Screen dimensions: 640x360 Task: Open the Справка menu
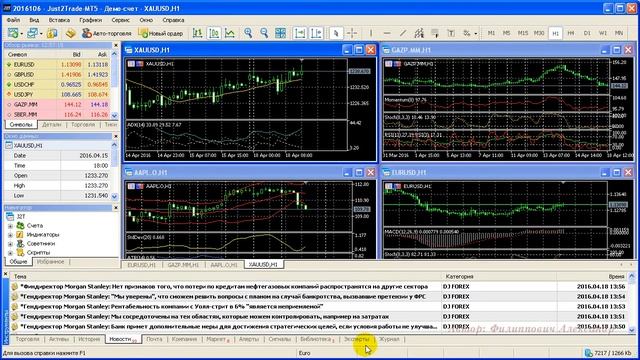[x=173, y=20]
